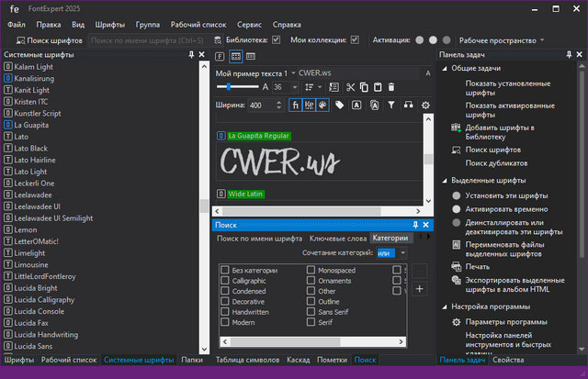Click the copy icon in preview toolbar
Screen dimensions: 588x379
point(364,87)
